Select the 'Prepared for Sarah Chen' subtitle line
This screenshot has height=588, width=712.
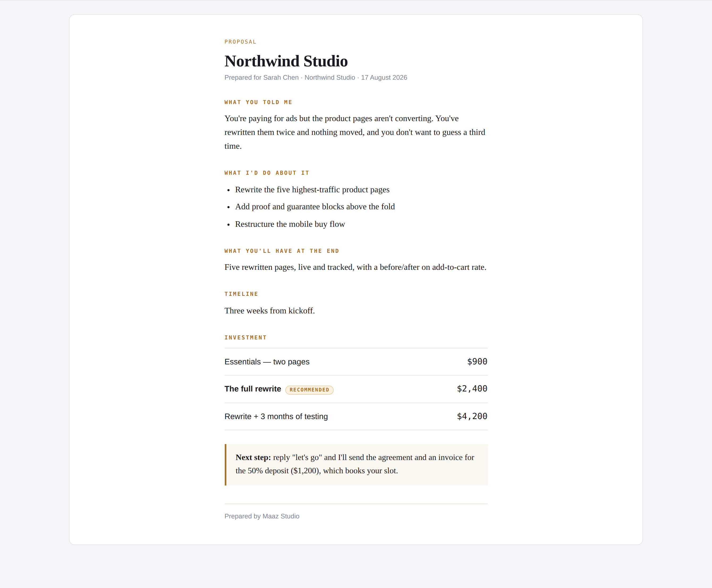pyautogui.click(x=316, y=78)
